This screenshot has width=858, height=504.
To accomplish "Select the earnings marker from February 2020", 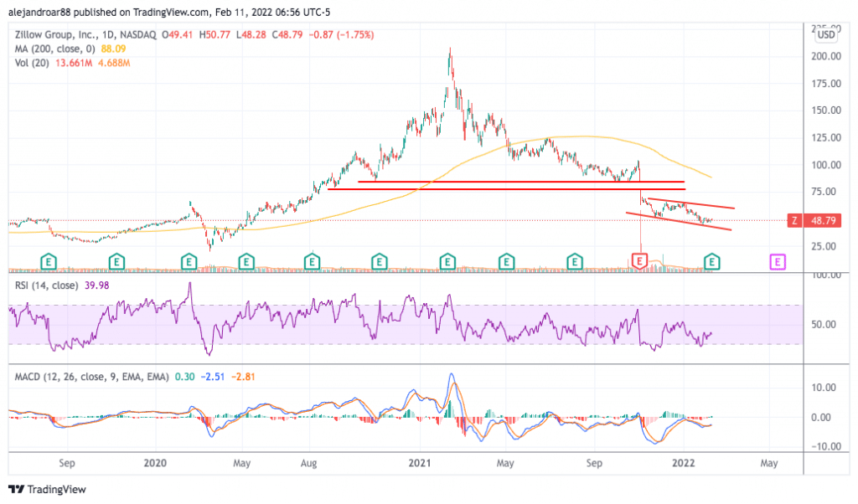I will [189, 262].
